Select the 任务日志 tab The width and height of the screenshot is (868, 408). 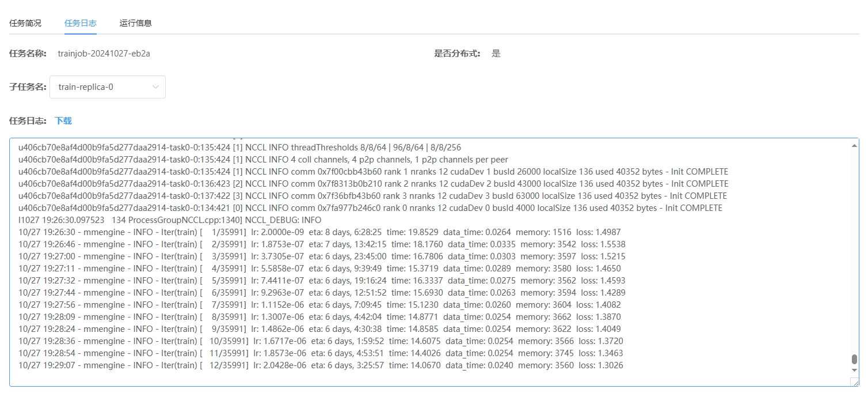pyautogui.click(x=81, y=23)
